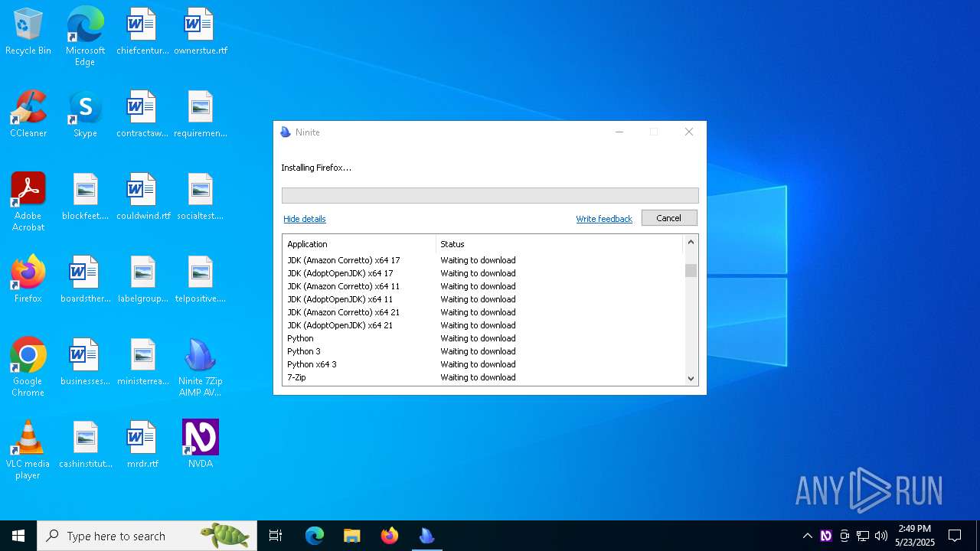The width and height of the screenshot is (980, 551).
Task: Select the JDK (Amazon Corretto) x64 17 row
Action: [x=482, y=260]
